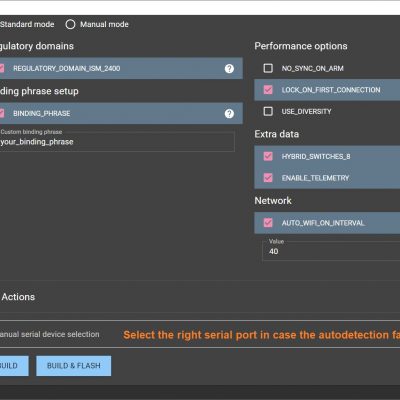Open help for REGULATORY_DOMAIN_ISM_2400
400x400 pixels.
229,69
